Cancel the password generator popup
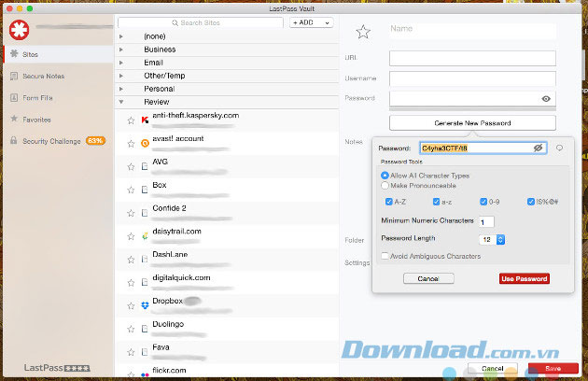Viewport: 588px width, 381px height. click(428, 278)
